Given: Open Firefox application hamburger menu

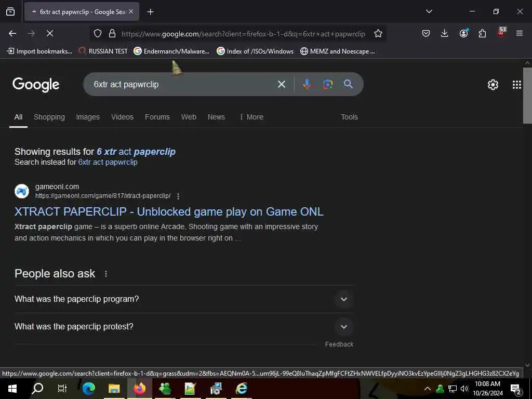Looking at the screenshot, I should tap(519, 33).
